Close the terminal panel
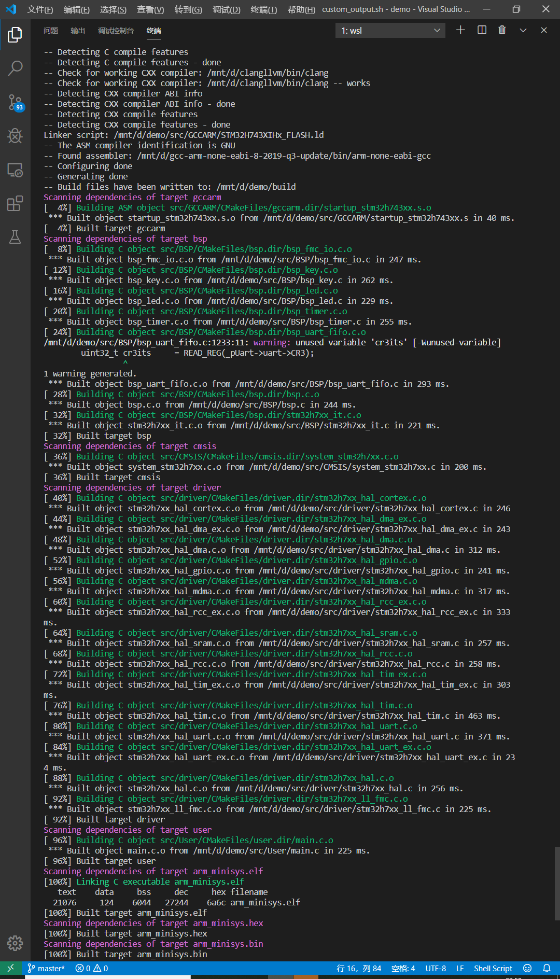Image resolution: width=560 pixels, height=979 pixels. (544, 30)
